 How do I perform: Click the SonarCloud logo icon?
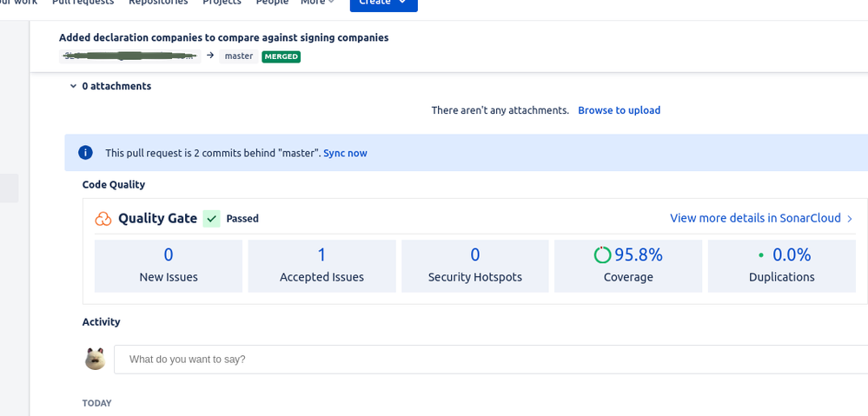pyautogui.click(x=103, y=219)
